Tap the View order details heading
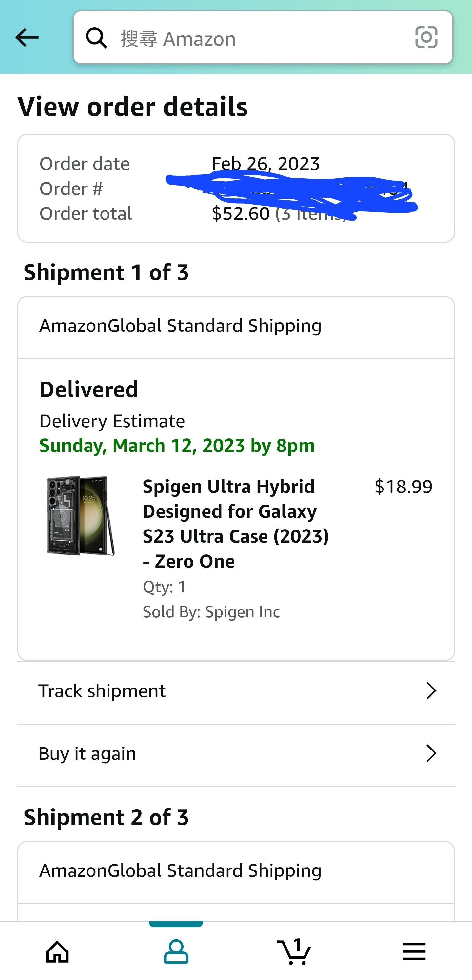Screen dimensions: 472x980 point(133,107)
